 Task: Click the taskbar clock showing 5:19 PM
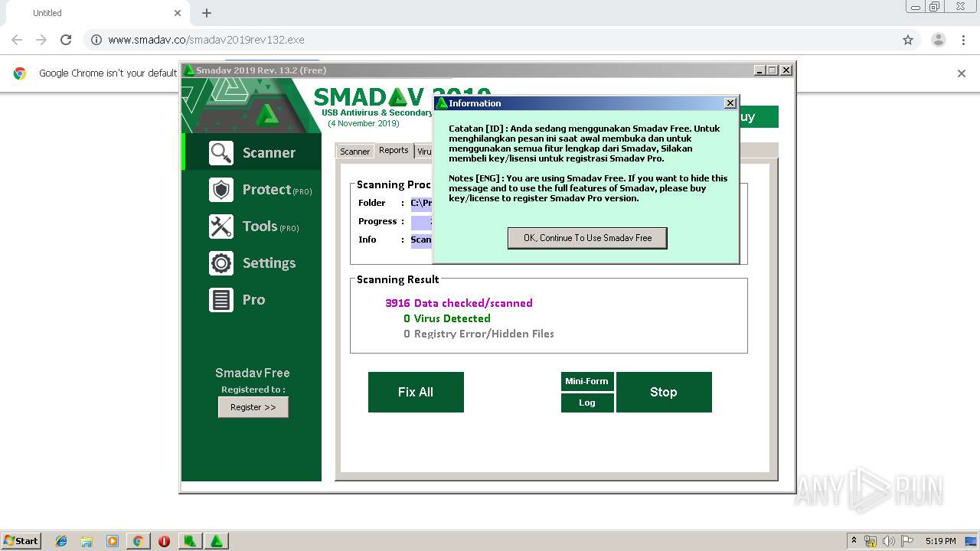(940, 541)
